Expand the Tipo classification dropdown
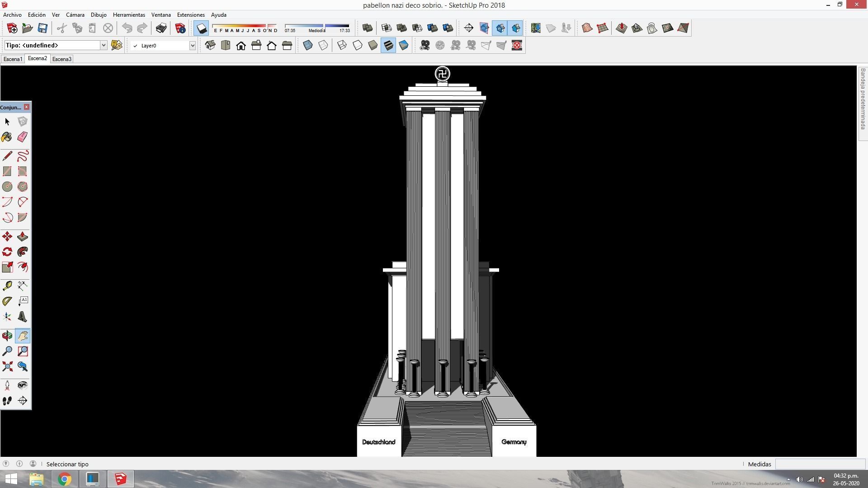 [103, 45]
